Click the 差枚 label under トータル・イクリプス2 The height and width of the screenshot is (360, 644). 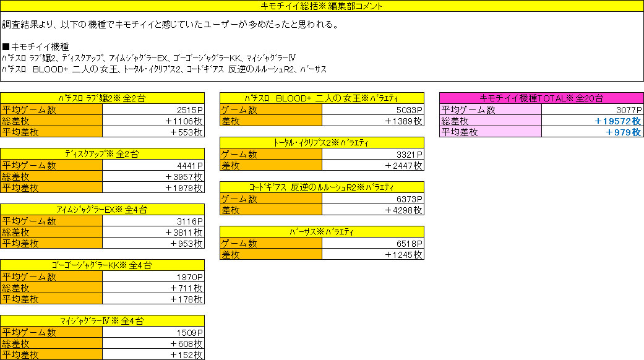pos(271,165)
